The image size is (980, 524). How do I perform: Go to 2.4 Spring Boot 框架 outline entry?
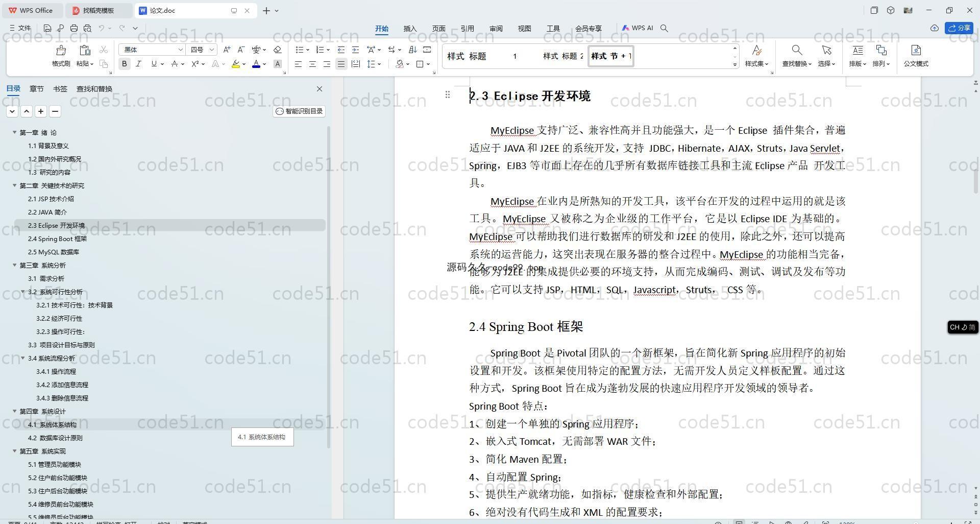[57, 239]
